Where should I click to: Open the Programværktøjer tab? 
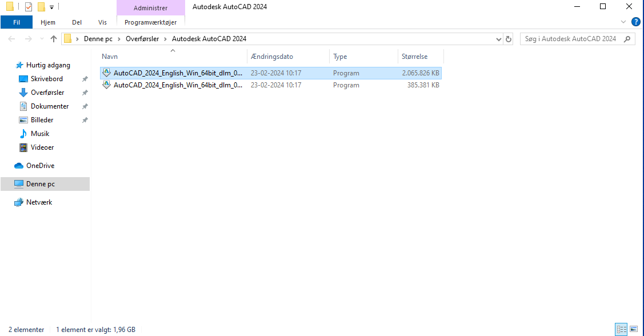[x=150, y=22]
